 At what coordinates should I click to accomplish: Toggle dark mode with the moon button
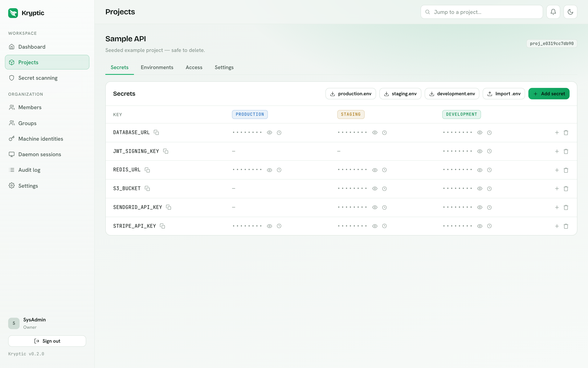coord(570,12)
